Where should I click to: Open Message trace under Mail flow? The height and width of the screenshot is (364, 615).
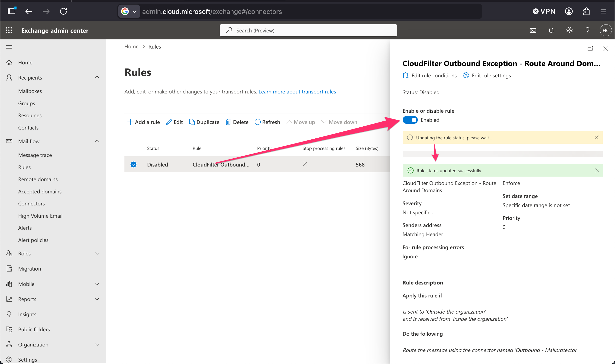click(x=35, y=155)
